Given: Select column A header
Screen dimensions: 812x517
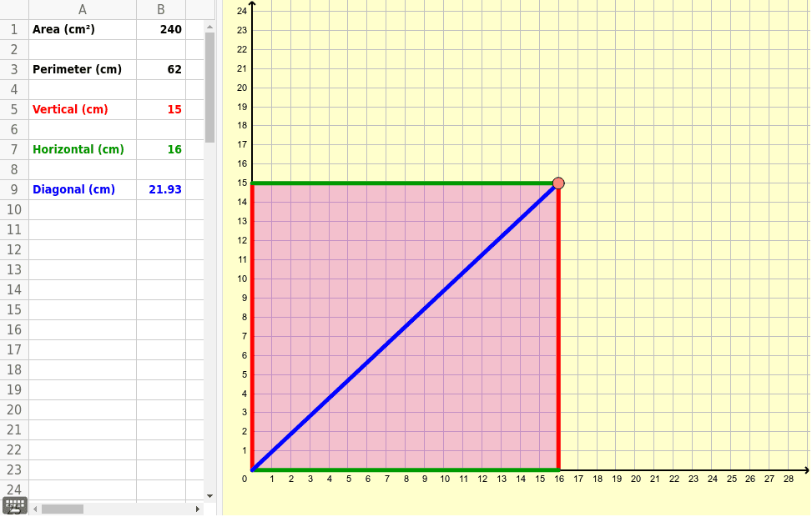Looking at the screenshot, I should click(x=83, y=9).
